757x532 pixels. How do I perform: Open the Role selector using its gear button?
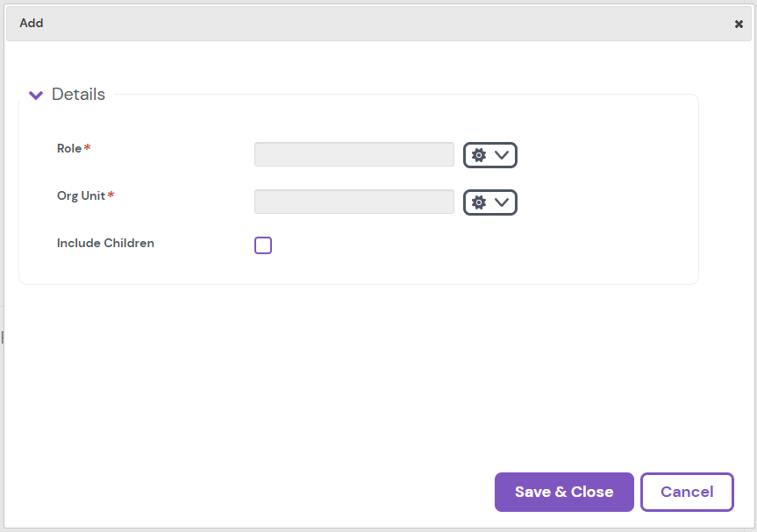pos(478,154)
